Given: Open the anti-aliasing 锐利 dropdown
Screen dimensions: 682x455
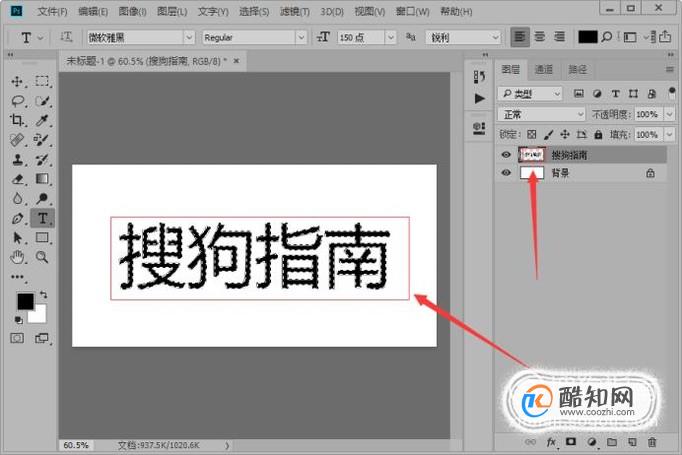Looking at the screenshot, I should [495, 37].
